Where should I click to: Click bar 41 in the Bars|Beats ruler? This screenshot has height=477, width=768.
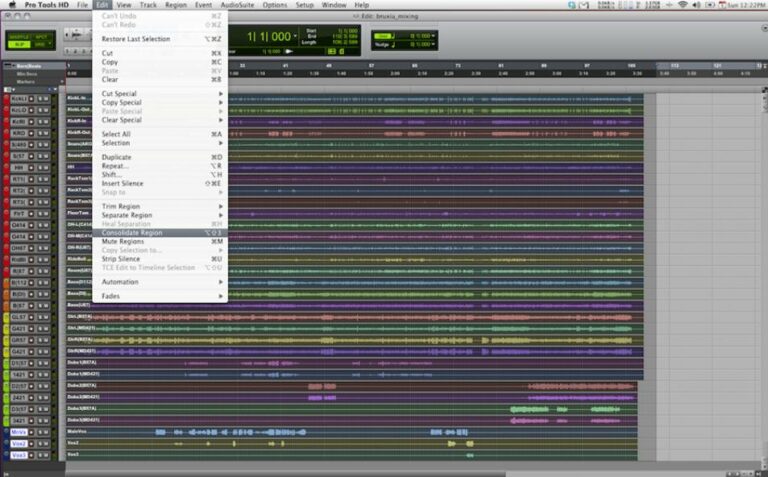pyautogui.click(x=286, y=65)
